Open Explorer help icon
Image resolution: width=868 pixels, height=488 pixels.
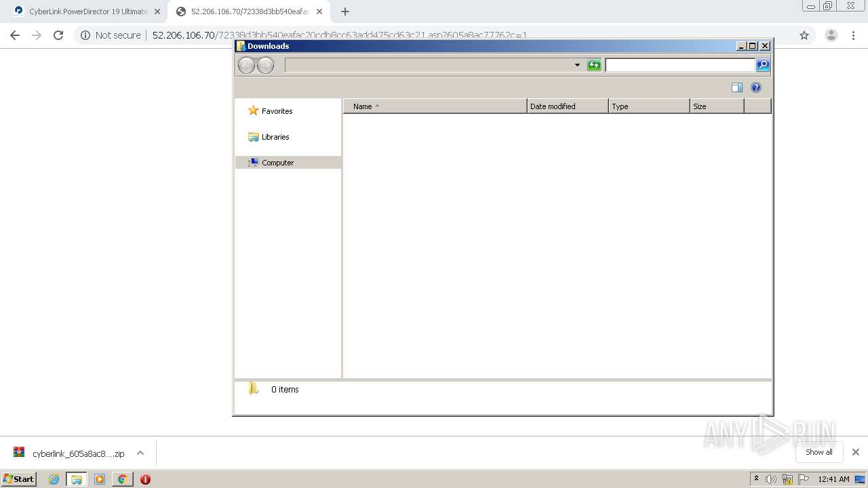tap(756, 87)
